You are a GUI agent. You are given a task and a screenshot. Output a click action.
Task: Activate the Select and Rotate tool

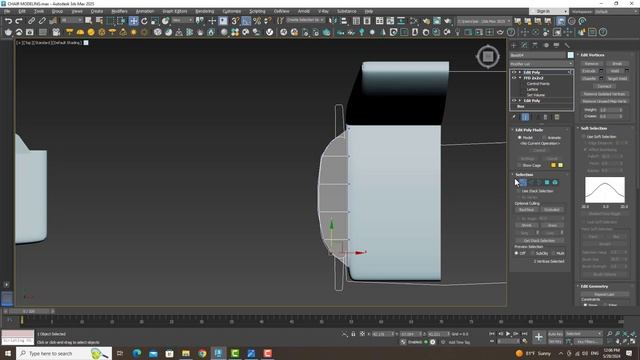coord(144,21)
